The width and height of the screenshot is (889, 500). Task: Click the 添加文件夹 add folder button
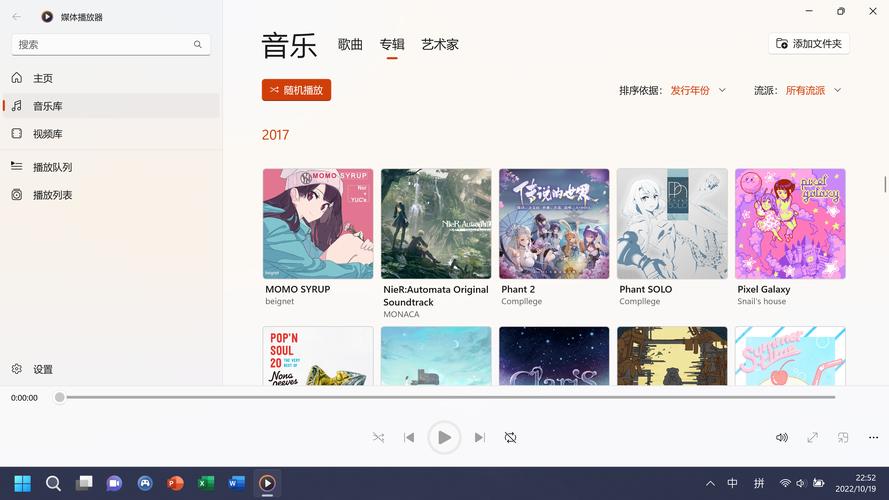pyautogui.click(x=809, y=44)
